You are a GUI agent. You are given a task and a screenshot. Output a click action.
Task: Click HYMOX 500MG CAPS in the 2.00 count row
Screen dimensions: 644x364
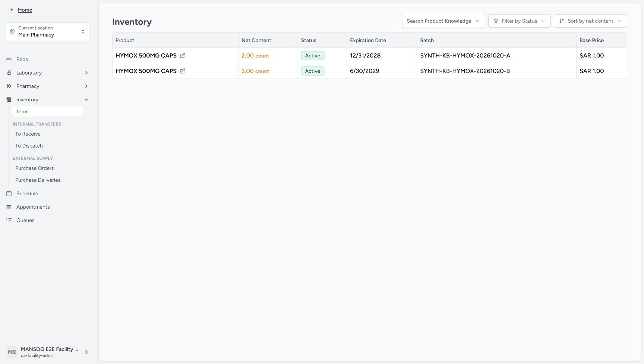click(146, 56)
